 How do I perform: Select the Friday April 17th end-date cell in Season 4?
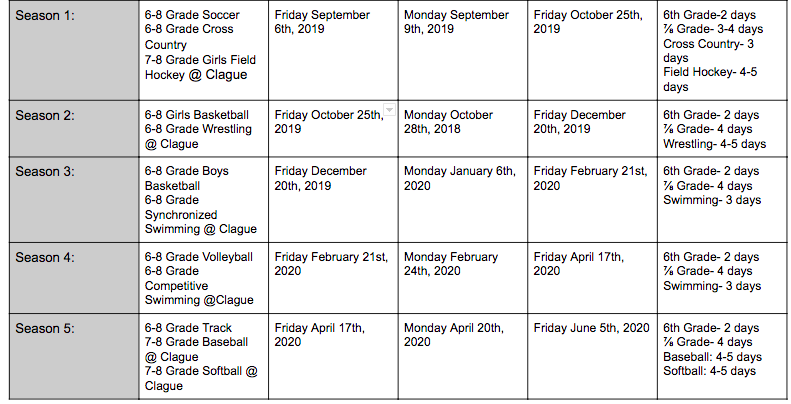tap(593, 278)
